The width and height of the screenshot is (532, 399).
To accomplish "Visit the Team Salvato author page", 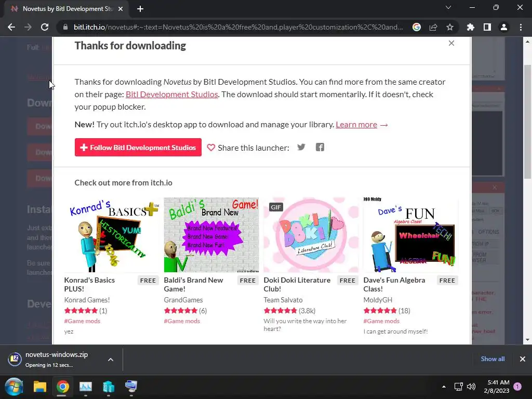I will [283, 300].
